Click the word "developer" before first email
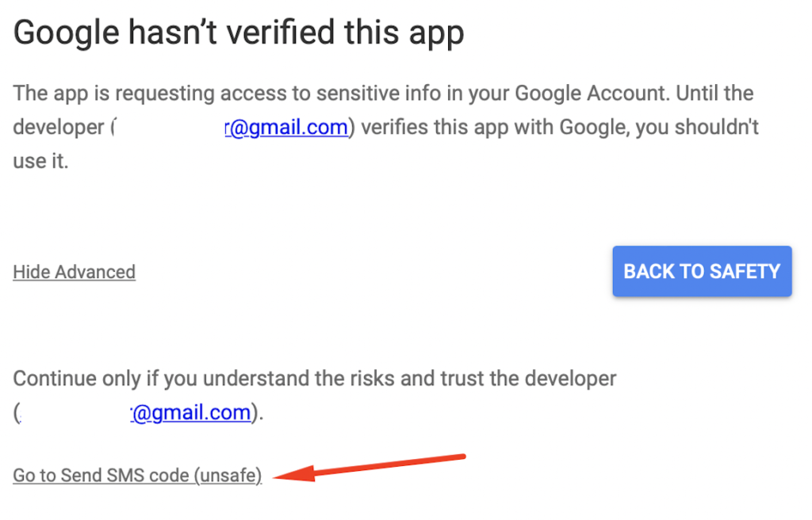 coord(59,128)
